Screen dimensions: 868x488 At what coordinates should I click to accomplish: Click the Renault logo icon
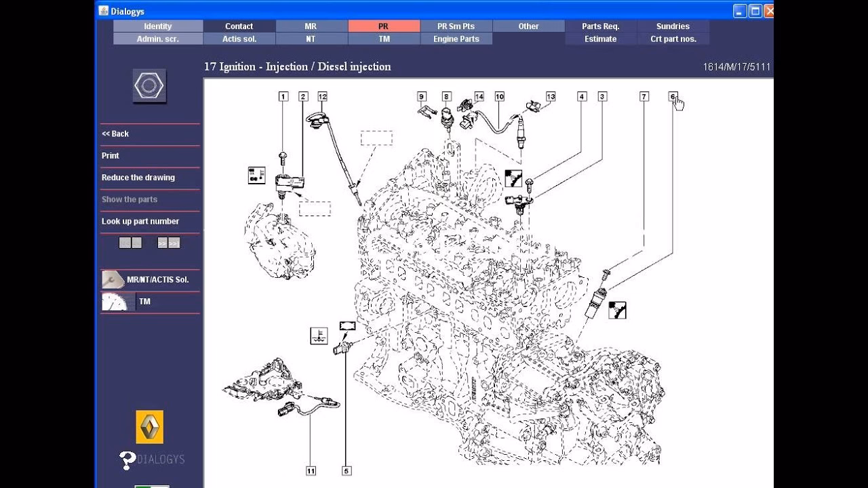click(x=149, y=427)
